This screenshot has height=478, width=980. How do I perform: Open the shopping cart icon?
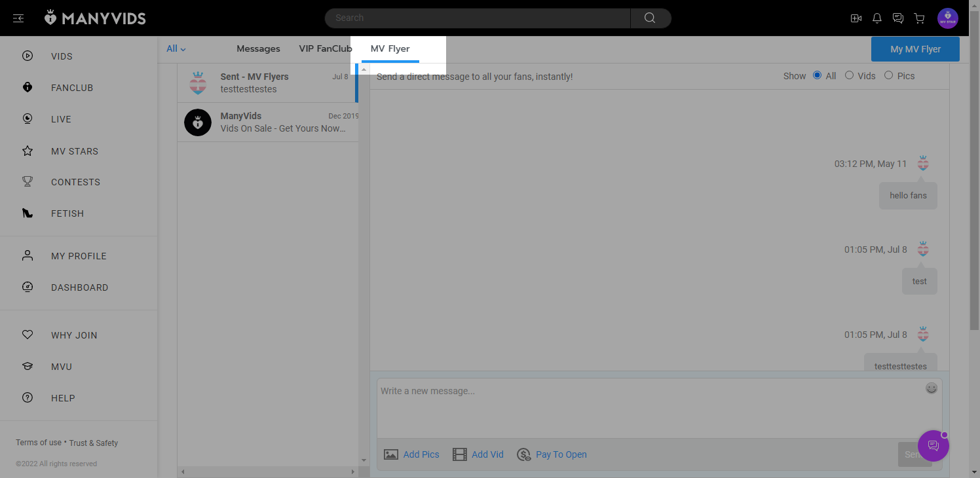tap(919, 18)
